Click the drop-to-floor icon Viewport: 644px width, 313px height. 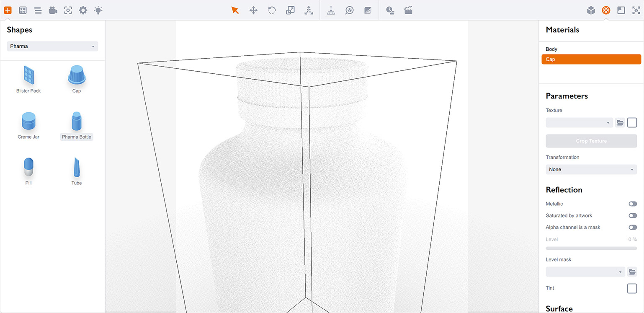(x=331, y=10)
